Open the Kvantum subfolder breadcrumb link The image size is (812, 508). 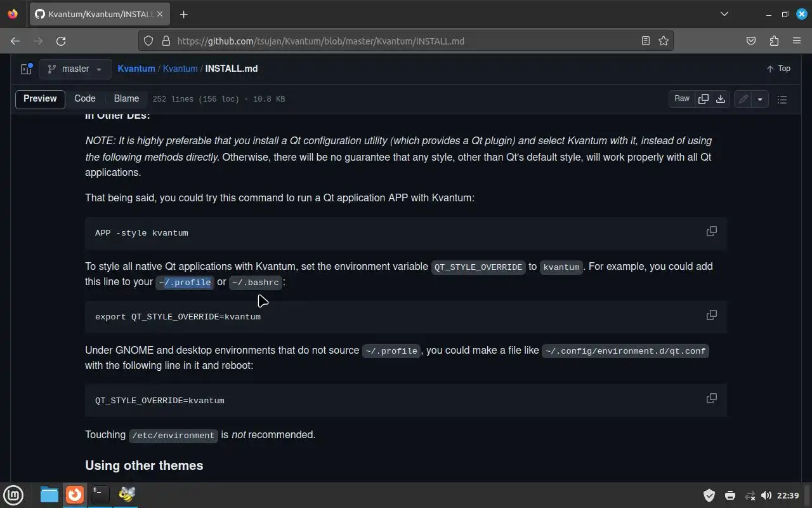pyautogui.click(x=180, y=69)
